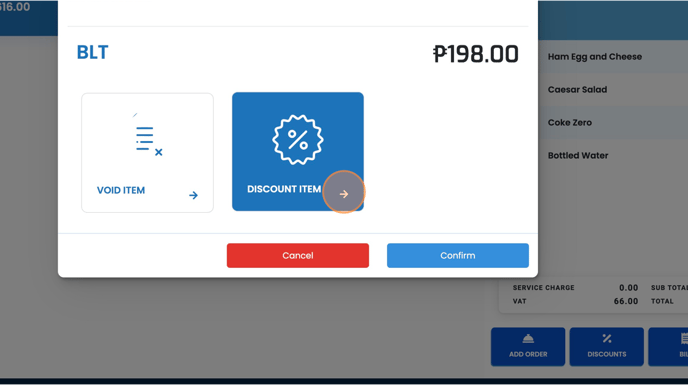Click the Add Order bell icon
The width and height of the screenshot is (688, 385).
[528, 339]
